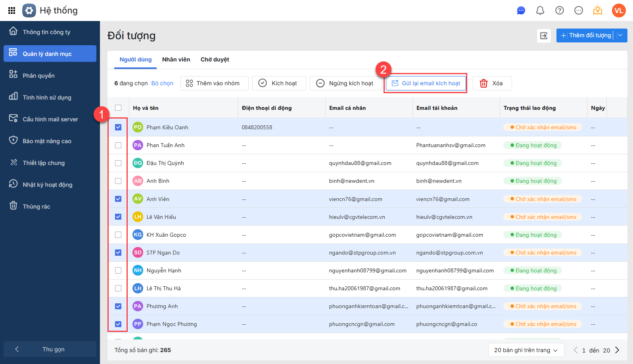Open the chat messenger icon
The height and width of the screenshot is (364, 633).
[521, 10]
